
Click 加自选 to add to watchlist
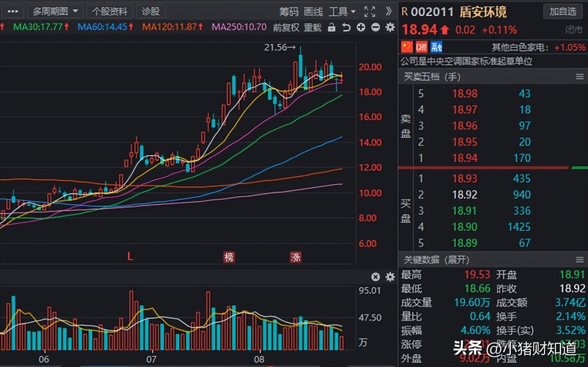[563, 11]
